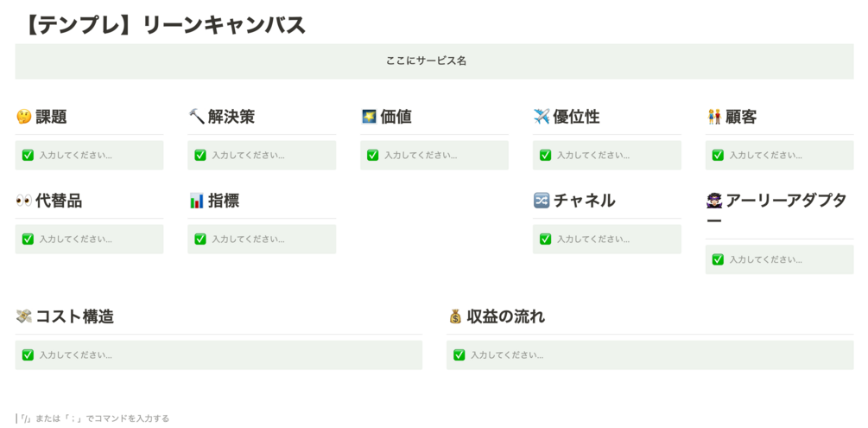
Task: Click the airplane emoji beside 優位性
Action: tap(542, 117)
